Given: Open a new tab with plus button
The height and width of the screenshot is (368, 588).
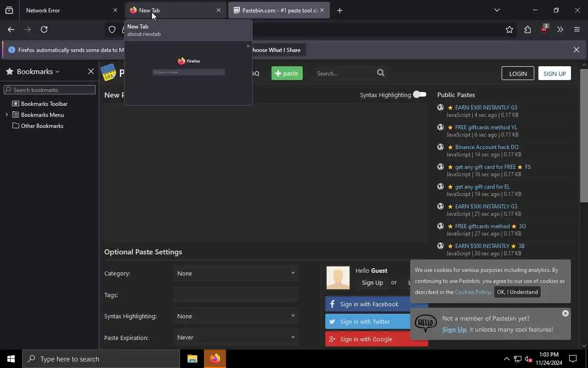Looking at the screenshot, I should 339,10.
